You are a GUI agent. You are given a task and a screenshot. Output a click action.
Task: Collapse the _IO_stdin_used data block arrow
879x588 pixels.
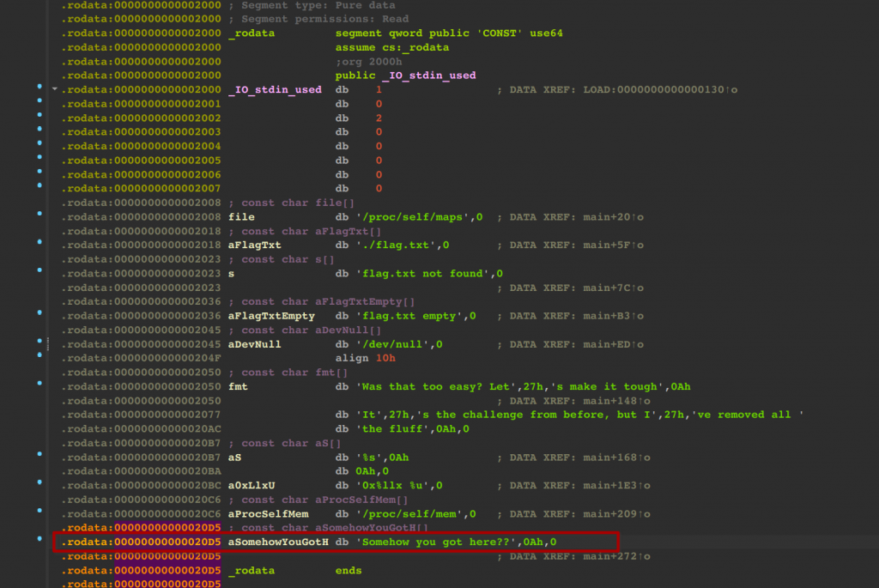[56, 89]
